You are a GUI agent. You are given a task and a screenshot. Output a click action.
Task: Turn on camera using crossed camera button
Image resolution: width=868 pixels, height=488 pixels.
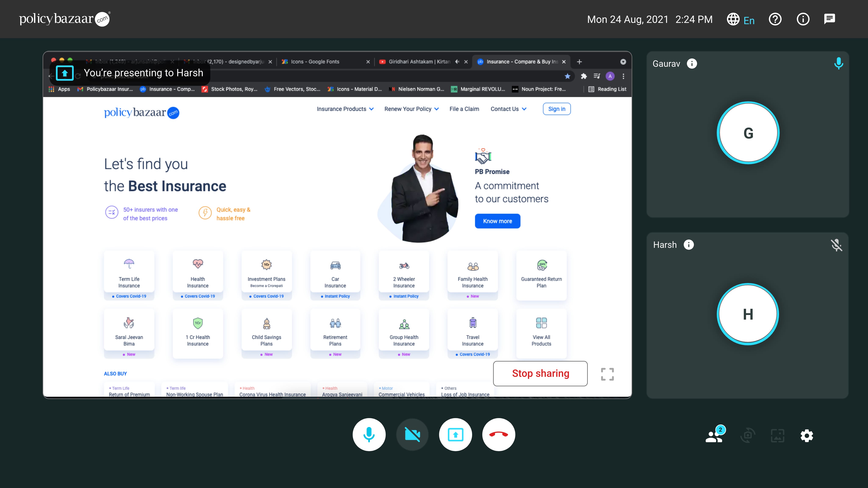pyautogui.click(x=412, y=434)
